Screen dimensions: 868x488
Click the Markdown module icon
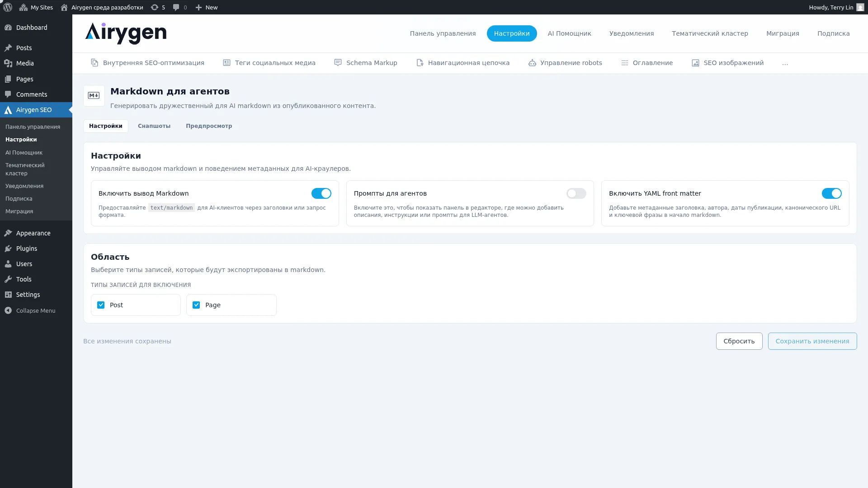point(94,96)
